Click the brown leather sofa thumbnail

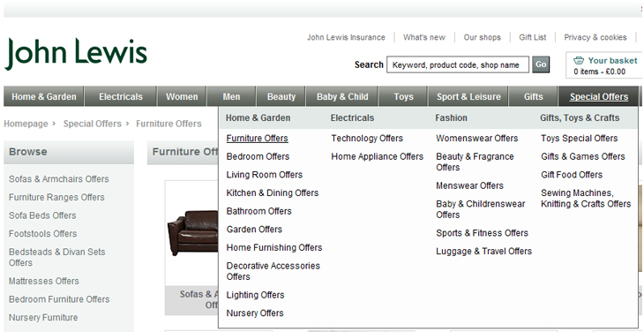tap(193, 232)
